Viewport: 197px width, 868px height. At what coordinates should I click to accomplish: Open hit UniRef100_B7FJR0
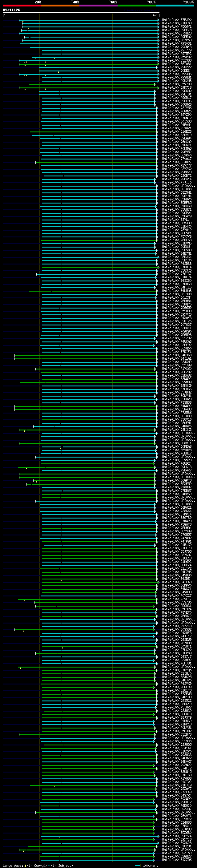click(176, 20)
